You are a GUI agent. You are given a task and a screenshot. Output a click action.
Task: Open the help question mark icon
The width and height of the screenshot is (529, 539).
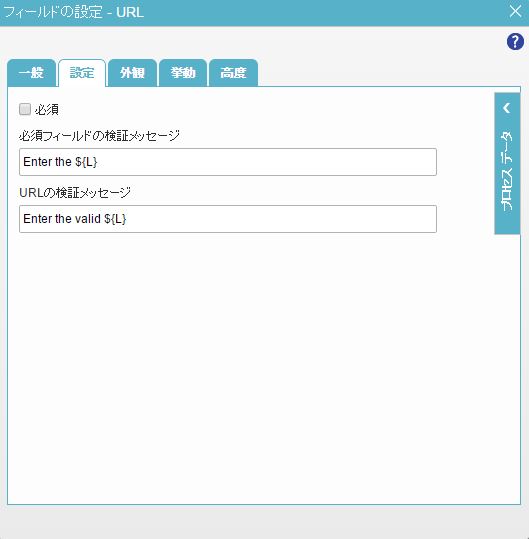[x=515, y=42]
